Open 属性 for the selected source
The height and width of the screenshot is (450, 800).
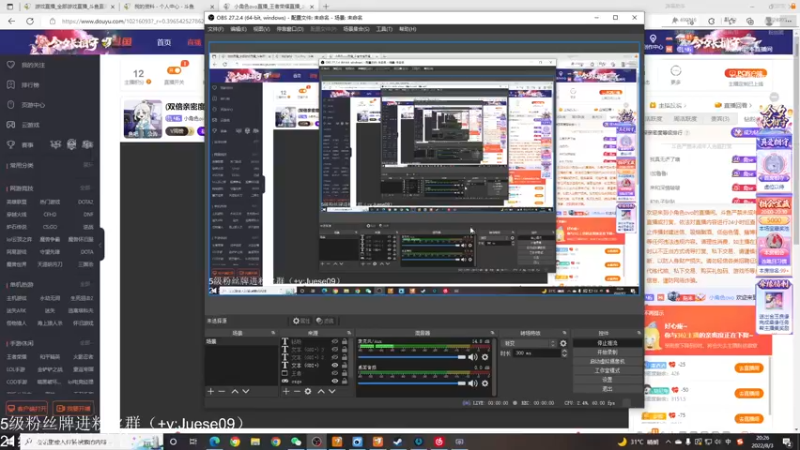click(302, 321)
